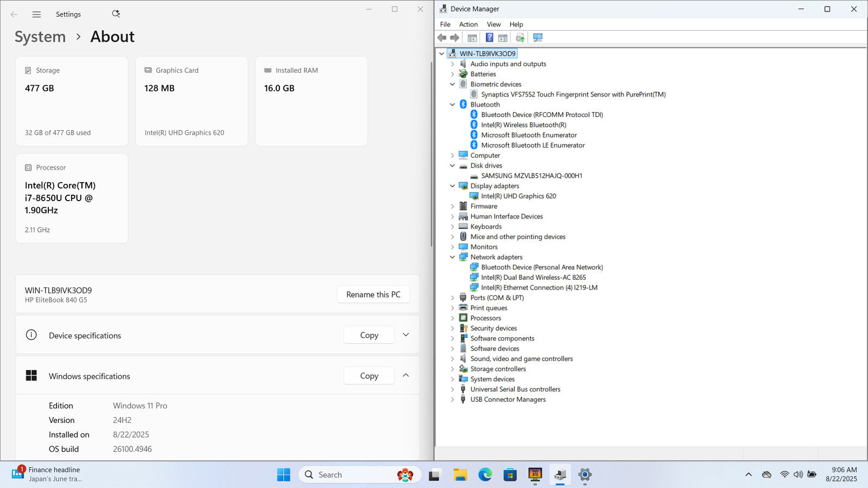Expand the Device specifications section chevron
Screen dimensions: 868x488
[x=406, y=335]
